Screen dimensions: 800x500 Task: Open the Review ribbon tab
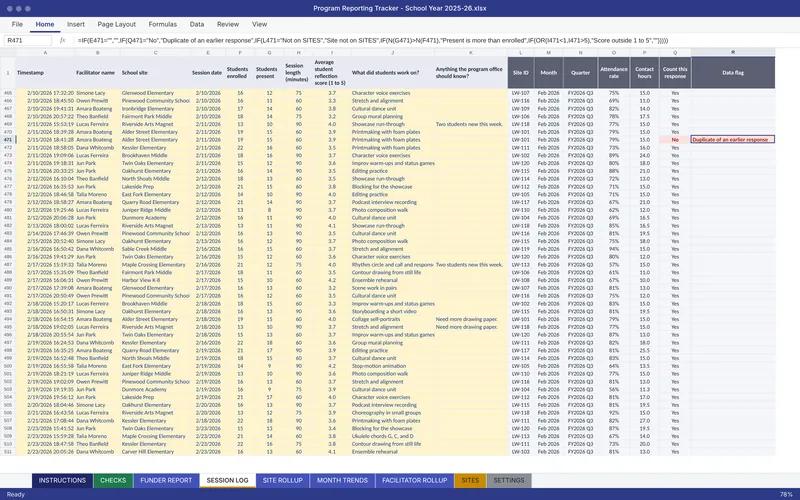[x=228, y=24]
